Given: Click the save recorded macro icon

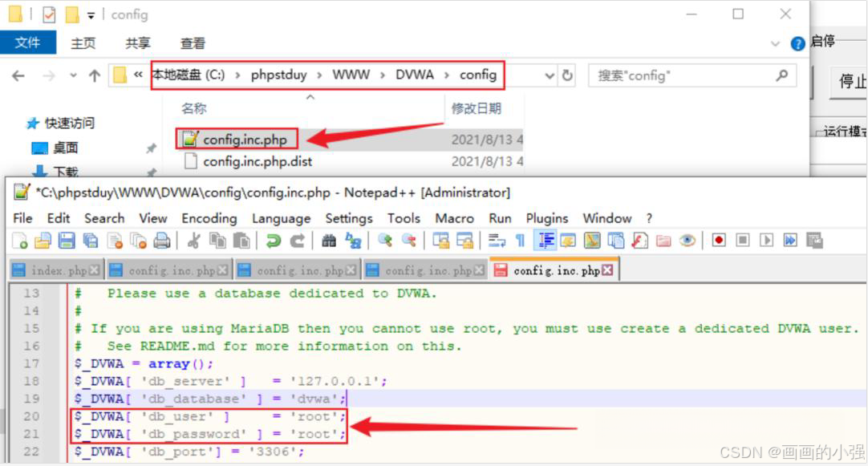Looking at the screenshot, I should pos(814,241).
